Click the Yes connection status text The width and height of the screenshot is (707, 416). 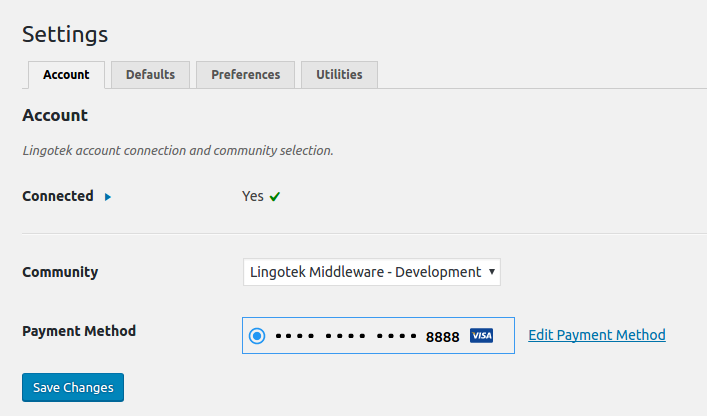pos(252,196)
